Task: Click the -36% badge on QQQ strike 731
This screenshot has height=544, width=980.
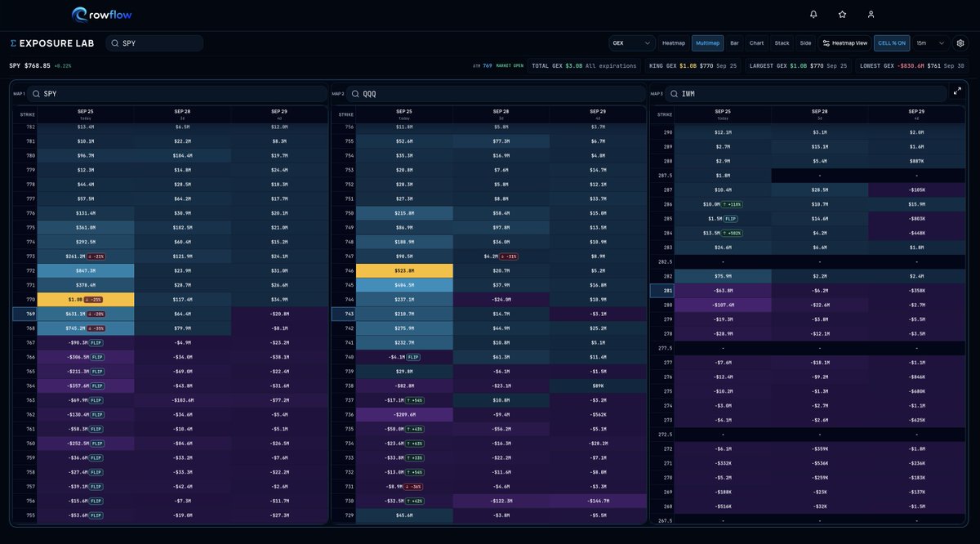Action: (x=414, y=485)
